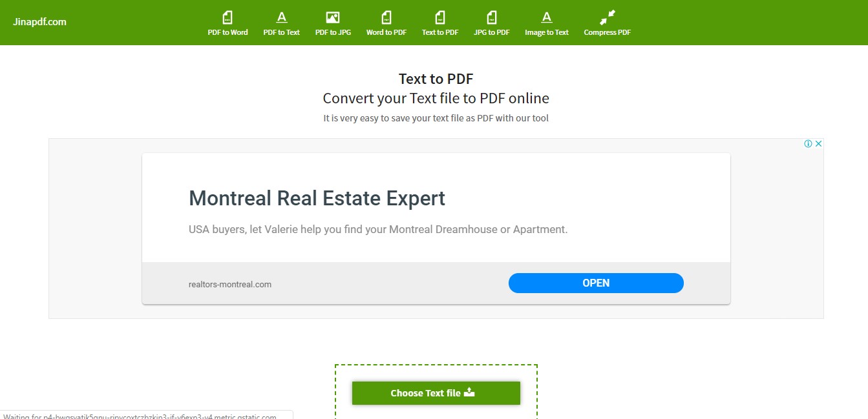
Task: Select the Text to PDF icon
Action: [x=440, y=17]
